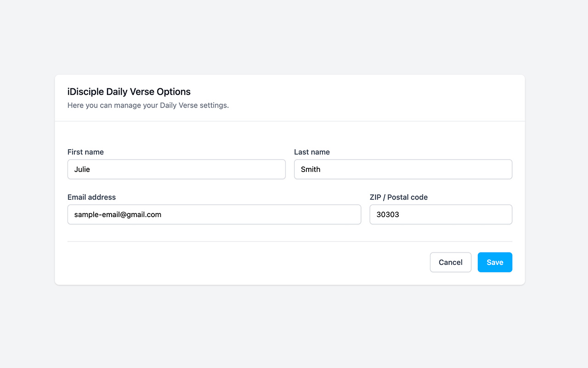Screen dimensions: 588x368
Task: Click the First name field containing Julie
Action: [176, 169]
